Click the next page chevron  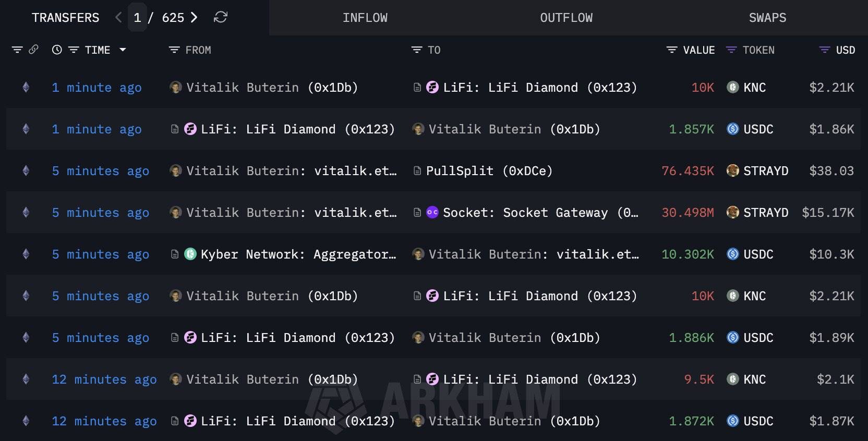(x=194, y=17)
